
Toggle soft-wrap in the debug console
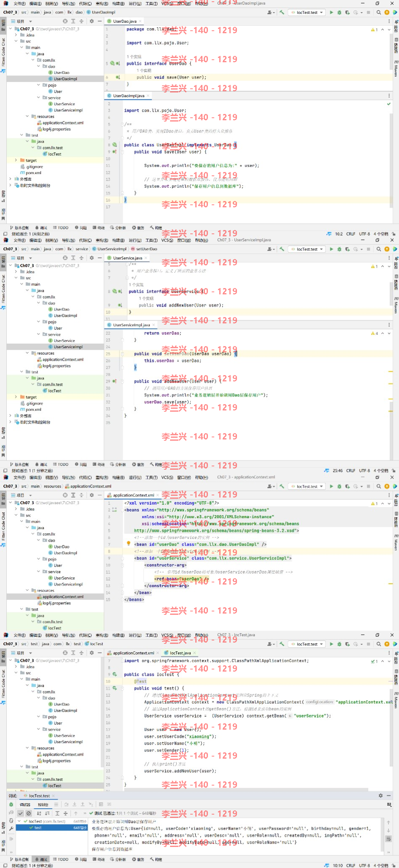388,839
